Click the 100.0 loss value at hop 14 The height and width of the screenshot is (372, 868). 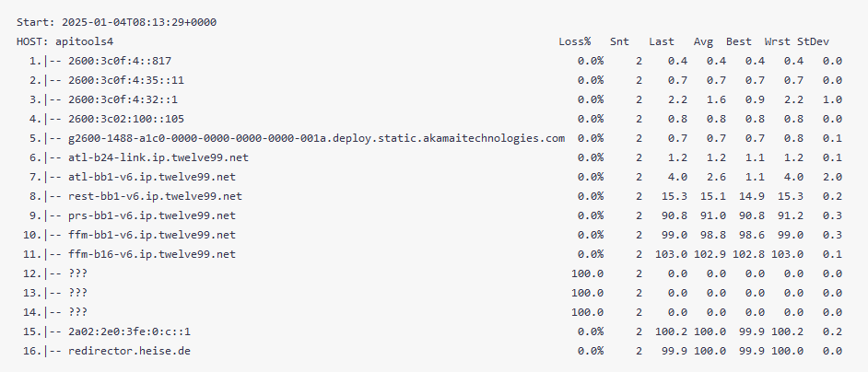click(x=587, y=312)
